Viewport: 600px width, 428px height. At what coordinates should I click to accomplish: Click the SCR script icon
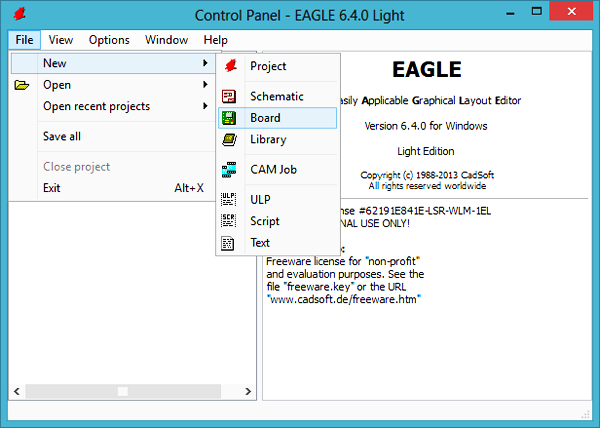(x=228, y=221)
